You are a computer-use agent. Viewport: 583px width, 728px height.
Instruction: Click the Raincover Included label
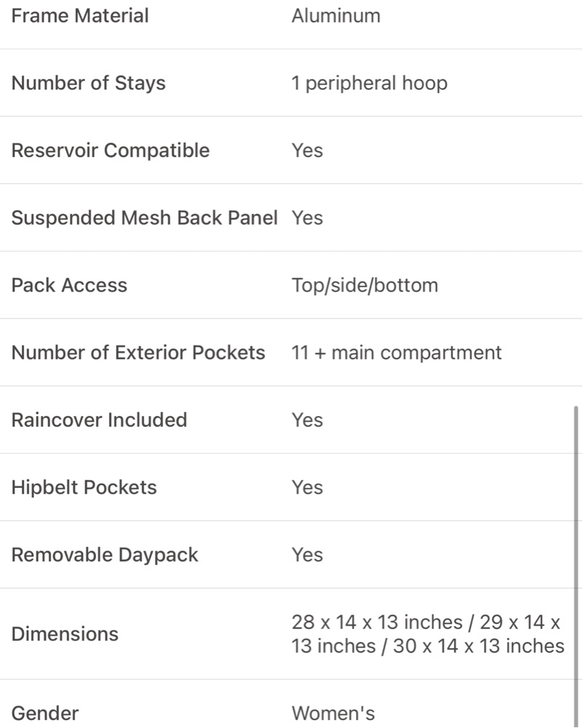100,420
